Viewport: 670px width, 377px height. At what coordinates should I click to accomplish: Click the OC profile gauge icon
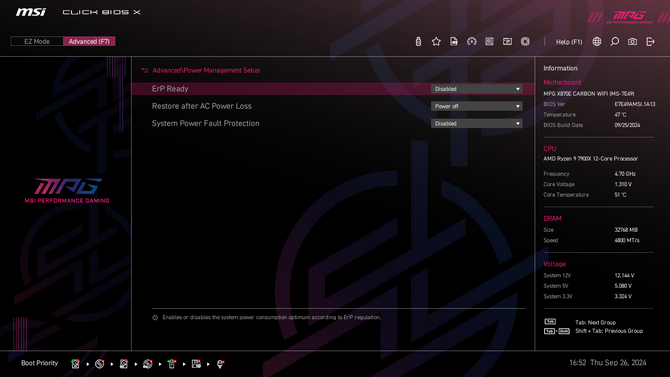tap(472, 41)
